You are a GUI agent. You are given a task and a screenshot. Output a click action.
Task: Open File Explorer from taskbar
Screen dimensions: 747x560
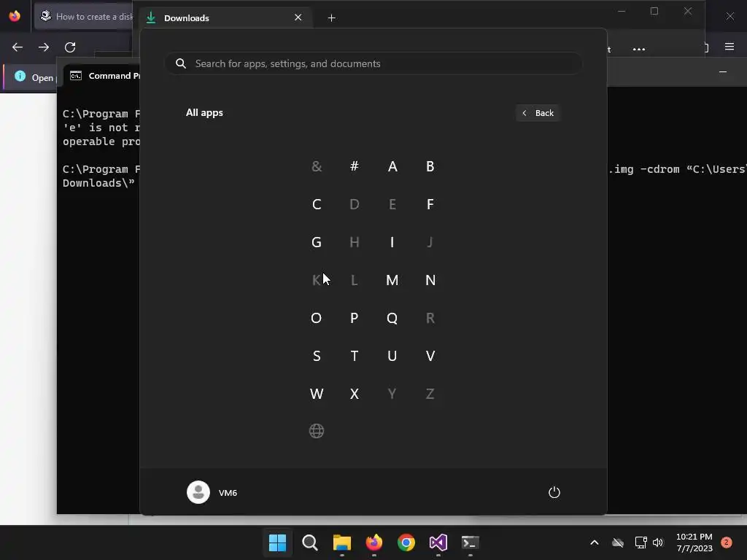click(x=341, y=542)
